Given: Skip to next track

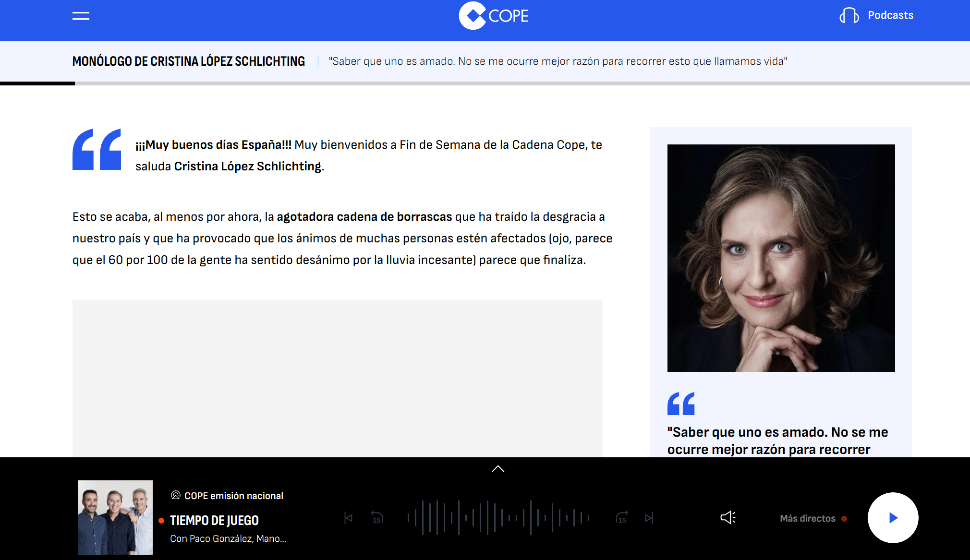Looking at the screenshot, I should tap(649, 518).
